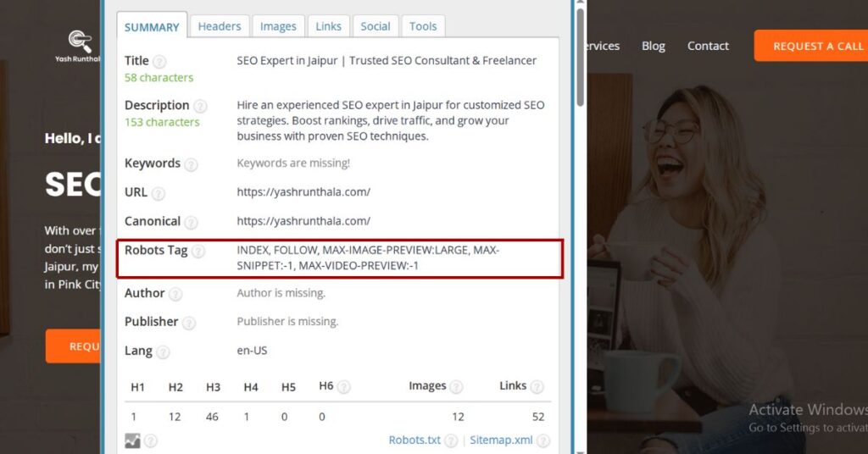Click the 'Author is missing.' text
868x454 pixels.
tap(281, 293)
